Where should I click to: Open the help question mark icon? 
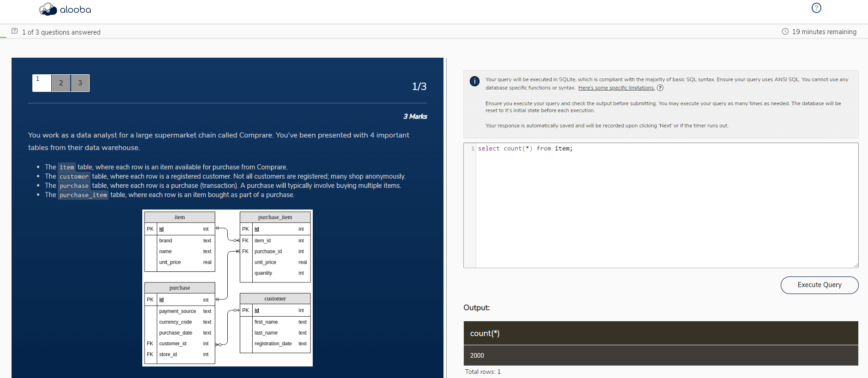[816, 8]
